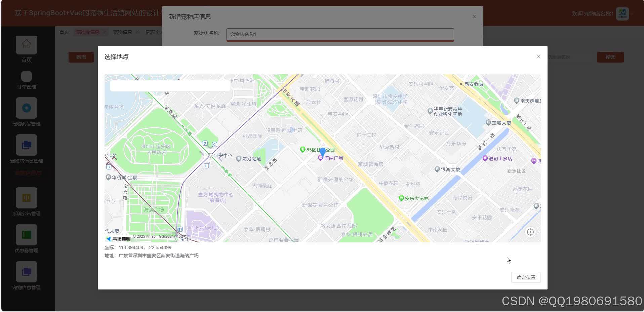This screenshot has height=312, width=644.
Task: Click metro exit D marker
Action: pos(205,143)
